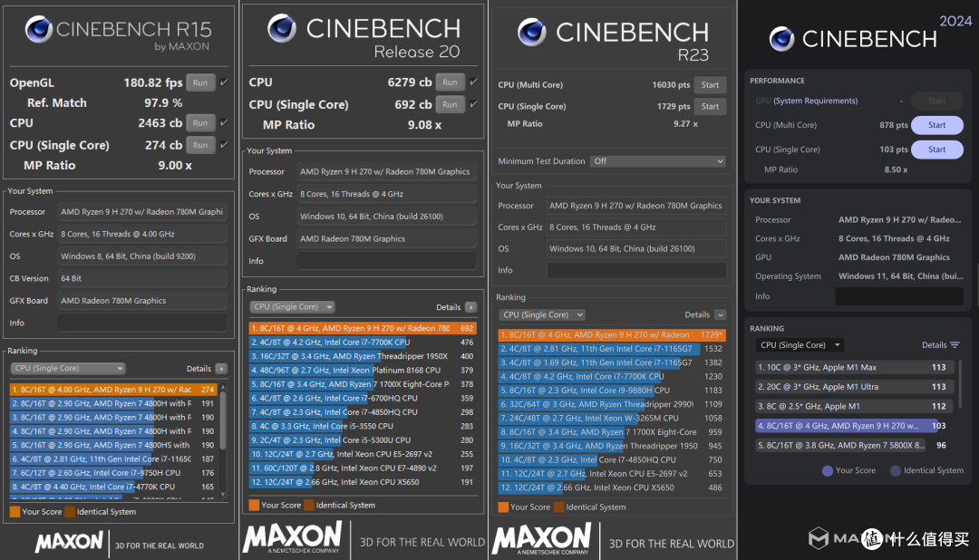Viewport: 979px width, 560px height.
Task: Click MAXON logo in Cinebench R15 footer
Action: pyautogui.click(x=69, y=542)
